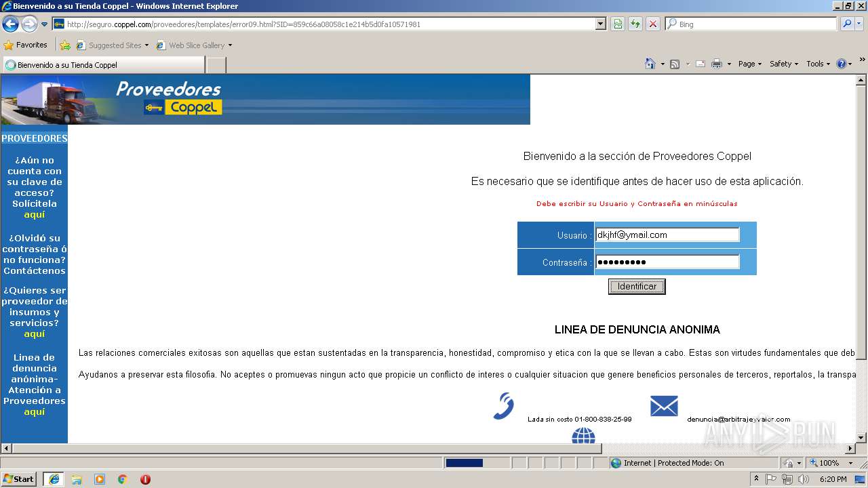868x488 pixels.
Task: Add to Favorites bar star-arrow icon
Action: (65, 45)
